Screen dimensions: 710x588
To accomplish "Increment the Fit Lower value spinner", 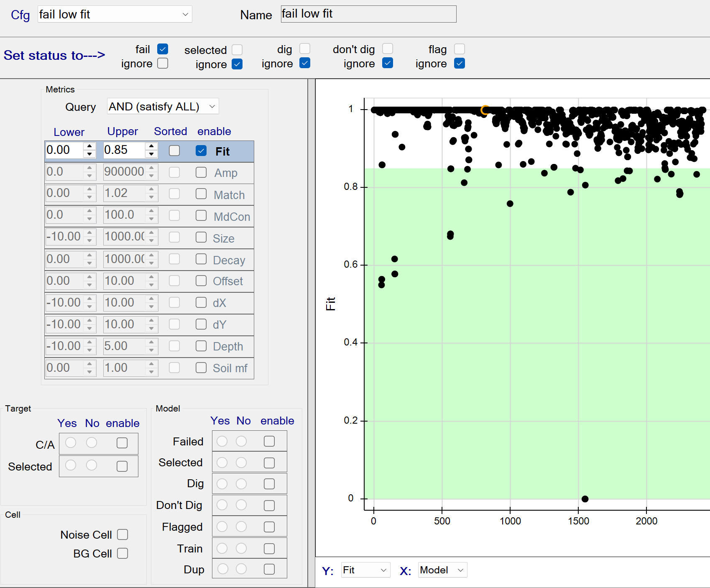I will 89,146.
